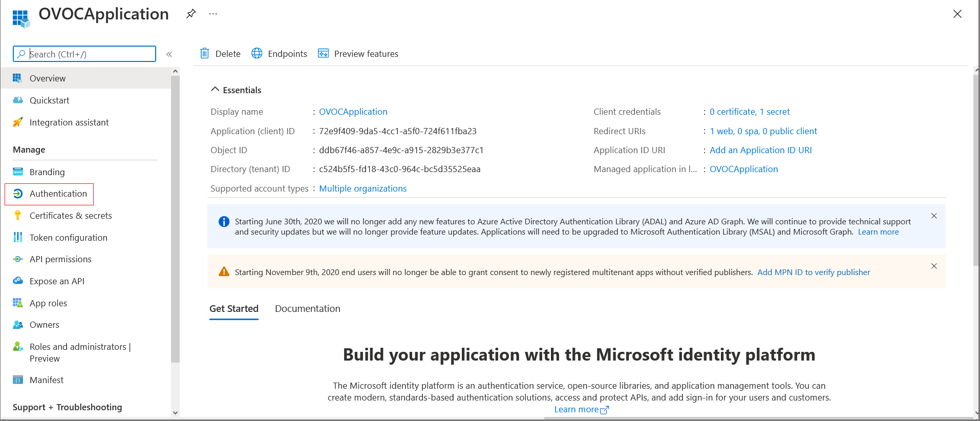Click the Delete trash icon
Viewport: 980px width, 421px height.
tap(205, 53)
